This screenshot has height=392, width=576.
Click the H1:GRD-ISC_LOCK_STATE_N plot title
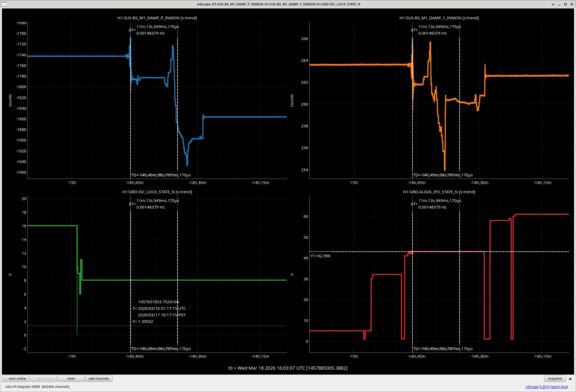click(157, 192)
